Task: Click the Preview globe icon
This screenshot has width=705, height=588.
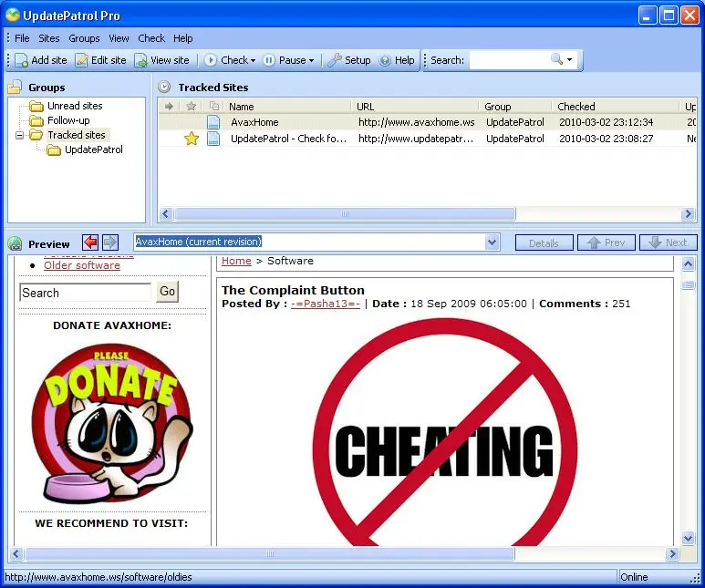Action: point(15,243)
